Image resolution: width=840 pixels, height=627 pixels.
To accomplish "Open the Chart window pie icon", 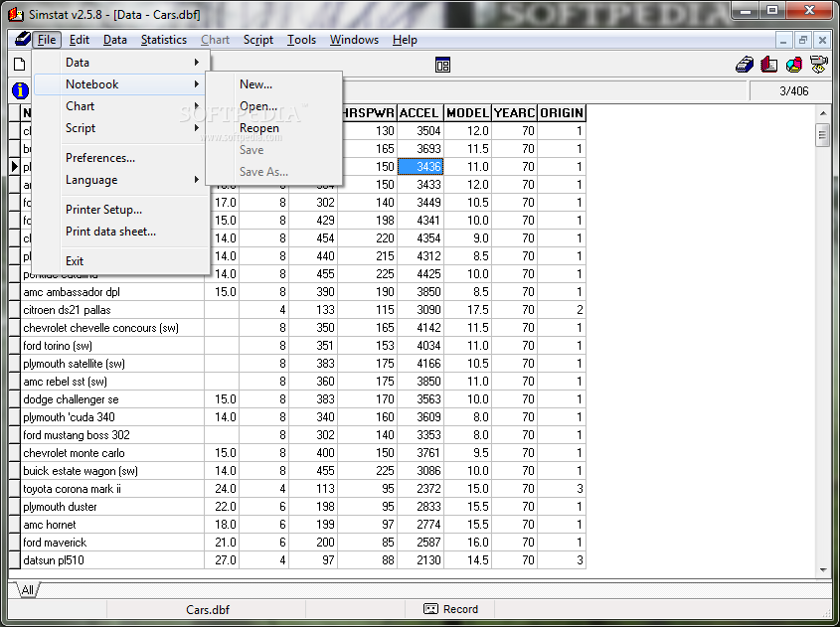I will click(794, 65).
